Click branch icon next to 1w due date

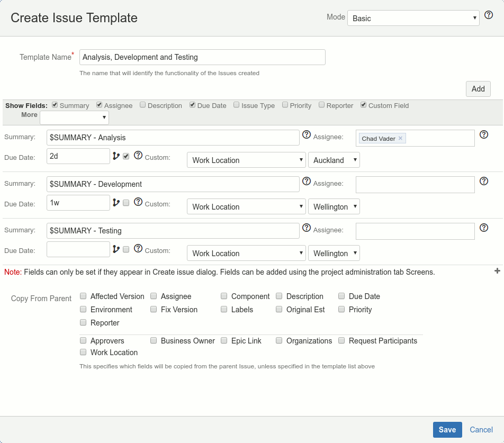pyautogui.click(x=116, y=203)
